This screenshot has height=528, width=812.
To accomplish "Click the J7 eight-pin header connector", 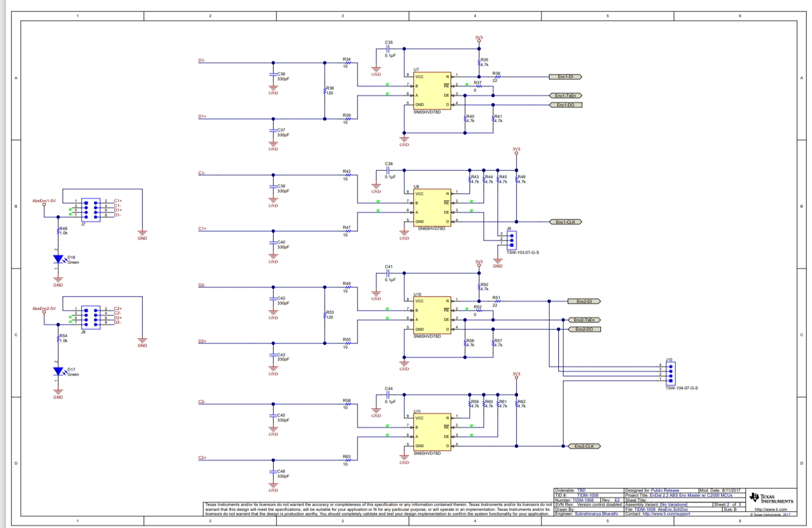I will pos(90,210).
